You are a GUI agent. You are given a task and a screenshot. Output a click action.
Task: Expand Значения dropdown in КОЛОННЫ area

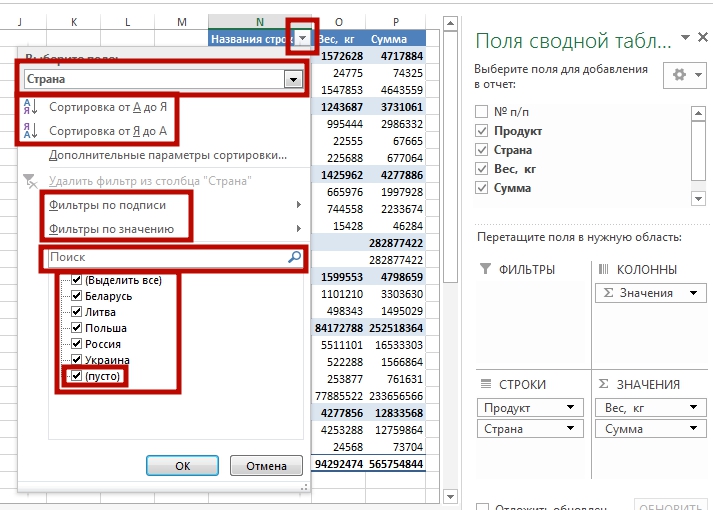pos(693,293)
